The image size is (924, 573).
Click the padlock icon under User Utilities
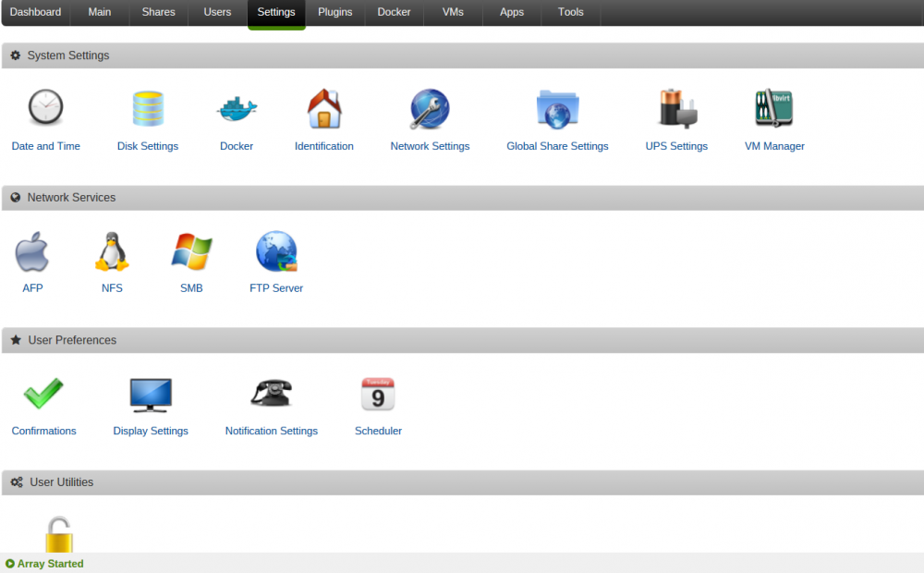[x=59, y=534]
